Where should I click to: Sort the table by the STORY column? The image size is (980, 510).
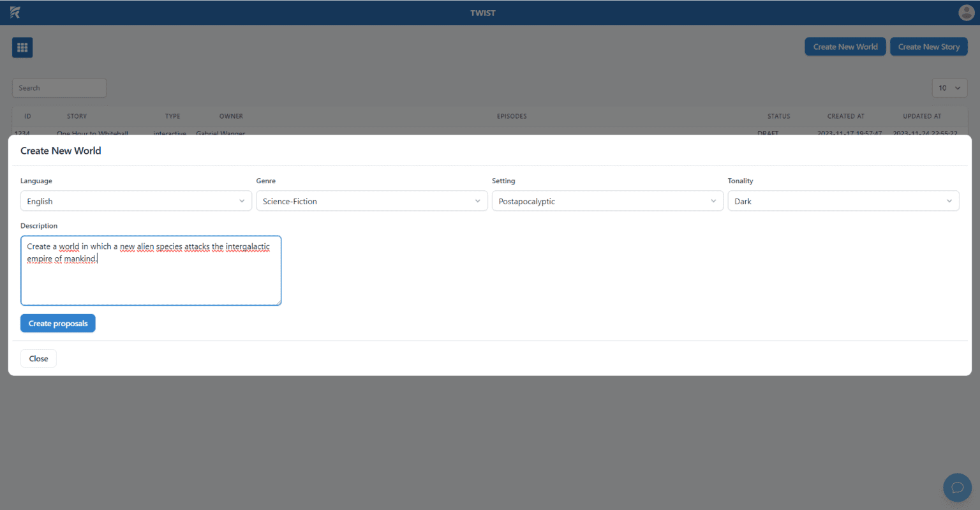pos(77,116)
